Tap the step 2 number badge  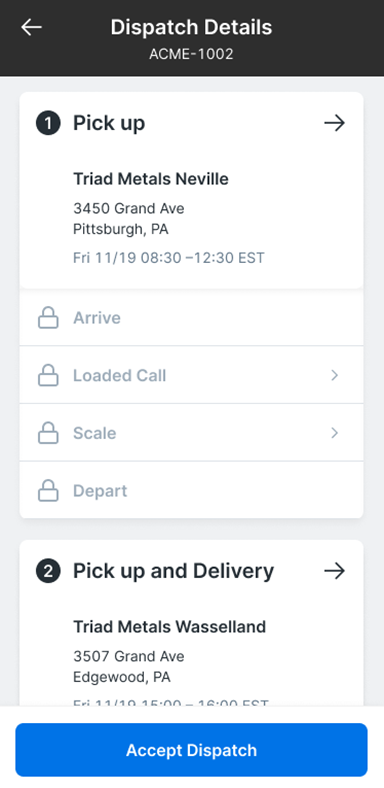48,571
